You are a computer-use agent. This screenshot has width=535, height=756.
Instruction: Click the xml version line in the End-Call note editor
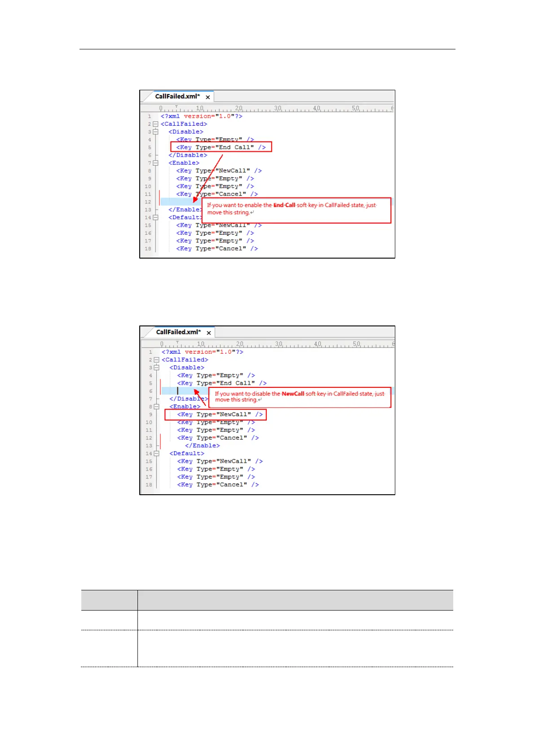click(202, 116)
